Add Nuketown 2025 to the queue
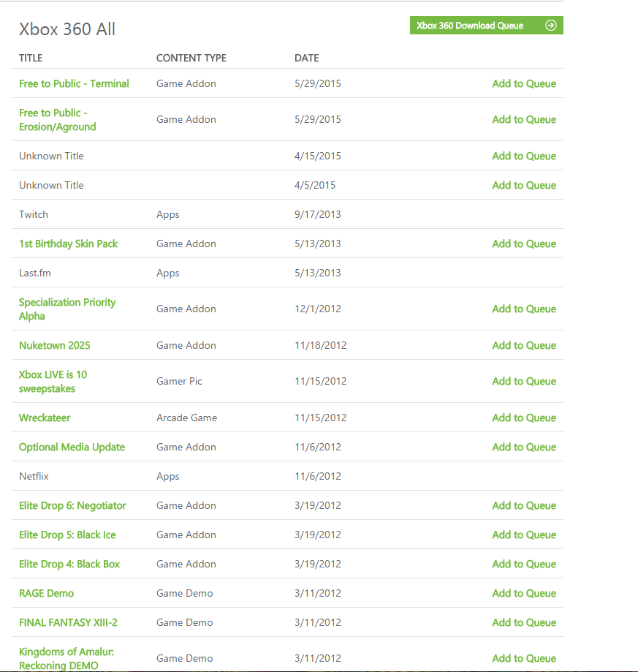This screenshot has height=672, width=638. tap(524, 345)
